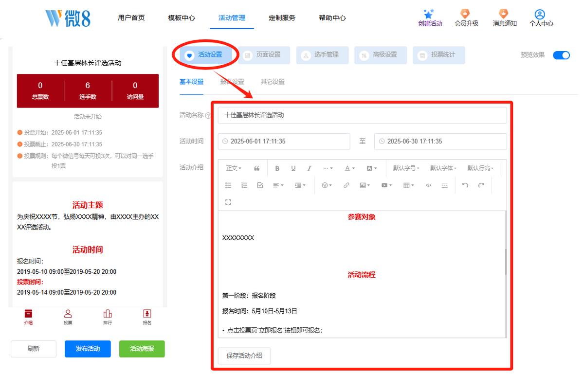
Task: Open the 默认行高 line height dropdown
Action: [480, 168]
